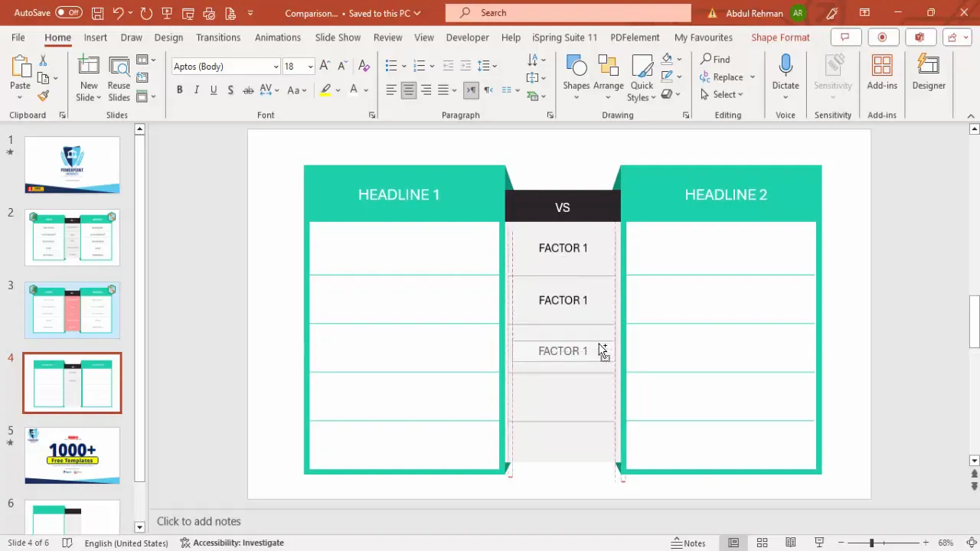Click the Save icon in title bar
Viewport: 980px width, 551px height.
coord(97,13)
